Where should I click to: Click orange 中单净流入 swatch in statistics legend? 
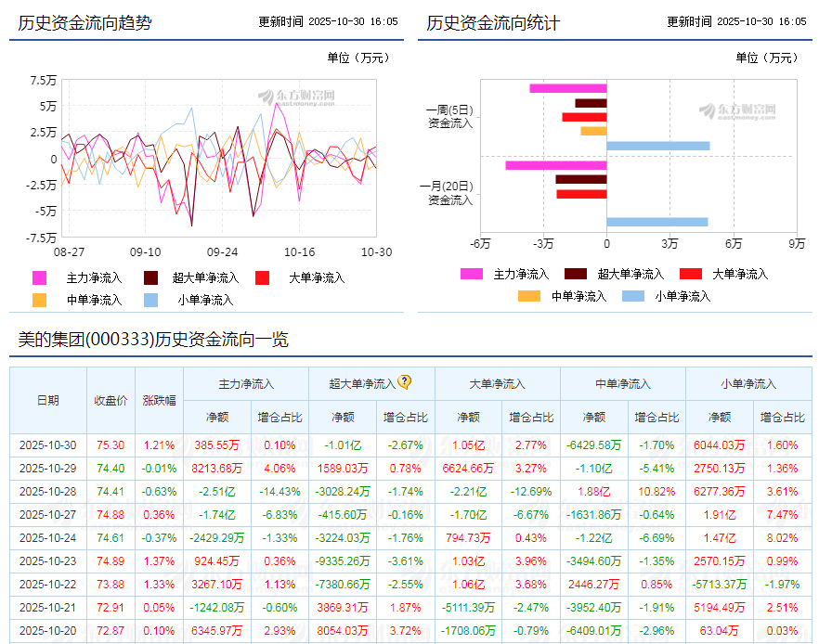pyautogui.click(x=529, y=296)
